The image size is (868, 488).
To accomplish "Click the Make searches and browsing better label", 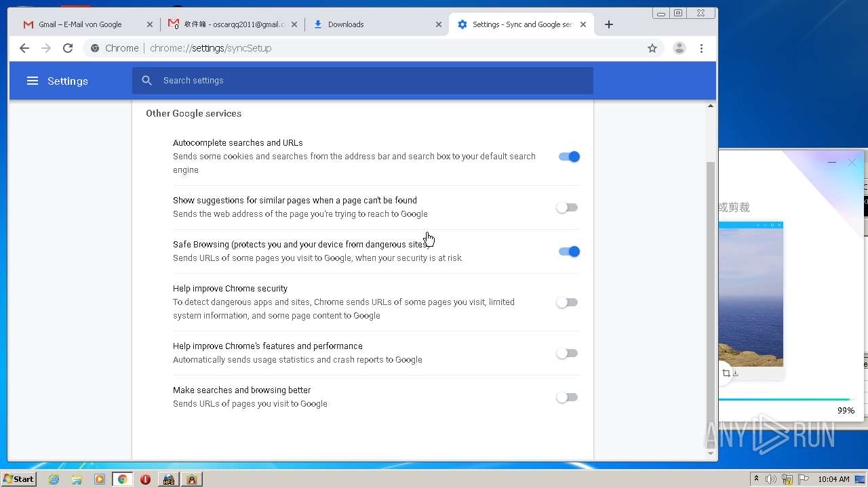I will tap(242, 390).
